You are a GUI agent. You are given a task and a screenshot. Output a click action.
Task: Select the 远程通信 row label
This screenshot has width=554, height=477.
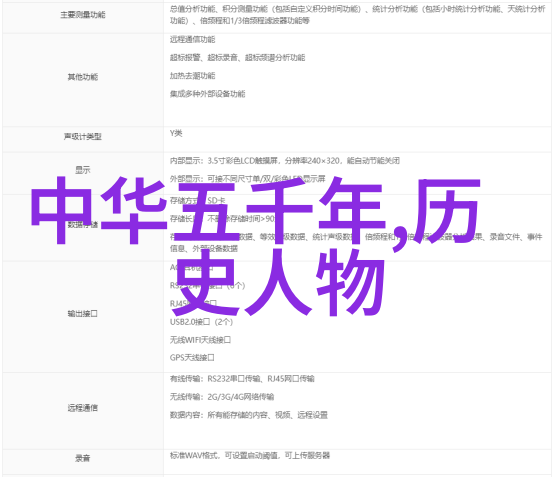click(83, 408)
